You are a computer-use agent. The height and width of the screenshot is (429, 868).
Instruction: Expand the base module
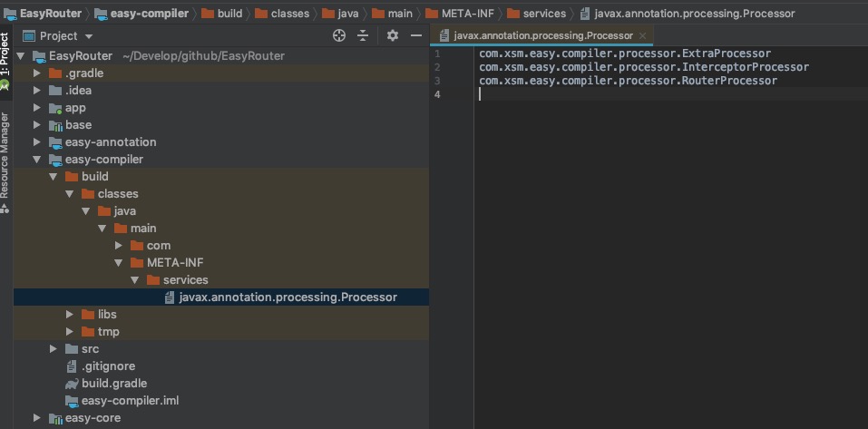coord(37,125)
